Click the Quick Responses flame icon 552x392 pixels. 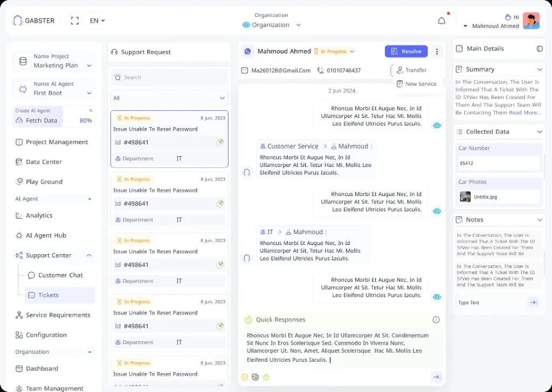click(248, 319)
